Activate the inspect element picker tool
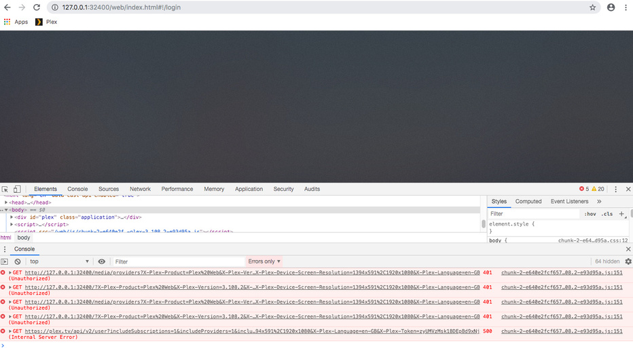 point(5,189)
